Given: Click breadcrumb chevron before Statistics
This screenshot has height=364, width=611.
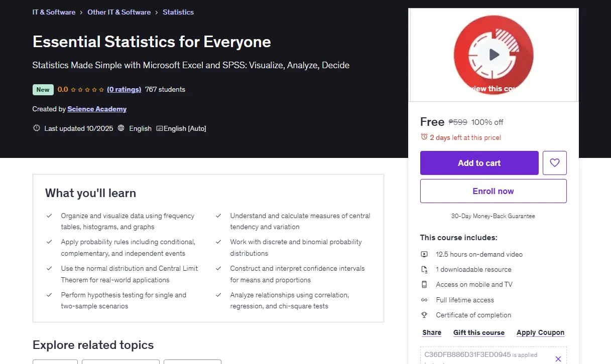Looking at the screenshot, I should pyautogui.click(x=157, y=12).
